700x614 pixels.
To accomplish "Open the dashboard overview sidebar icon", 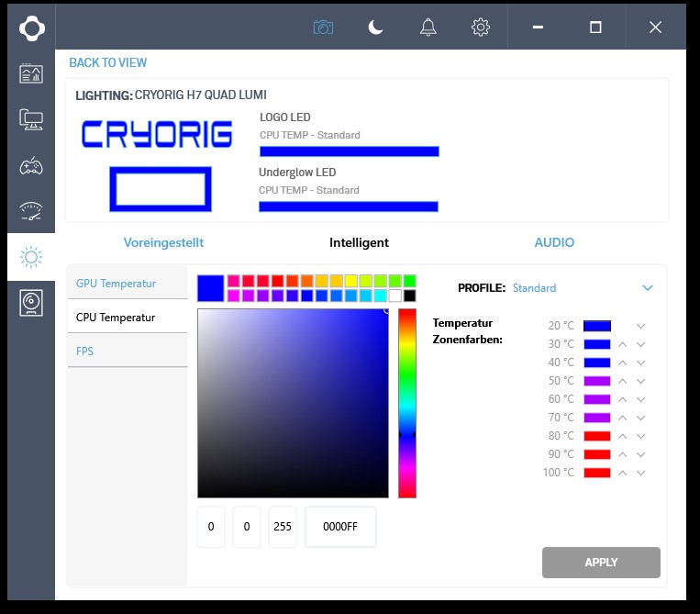I will [31, 73].
